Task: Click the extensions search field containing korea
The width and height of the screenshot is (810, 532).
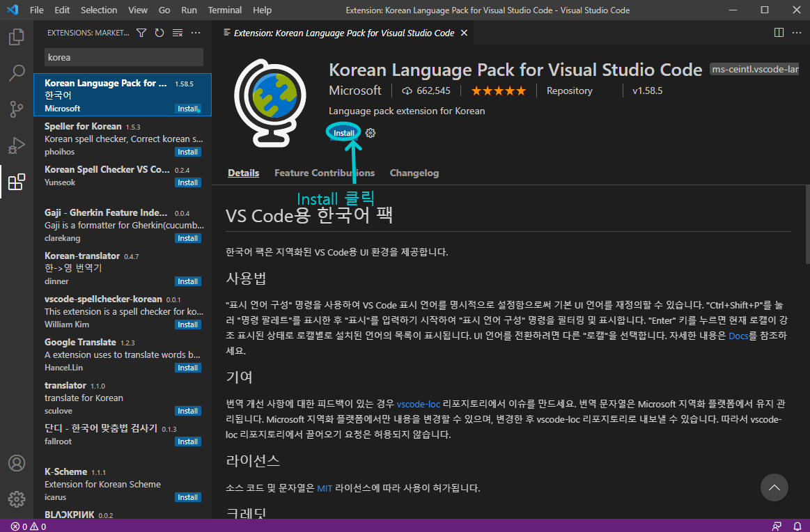Action: [x=124, y=57]
